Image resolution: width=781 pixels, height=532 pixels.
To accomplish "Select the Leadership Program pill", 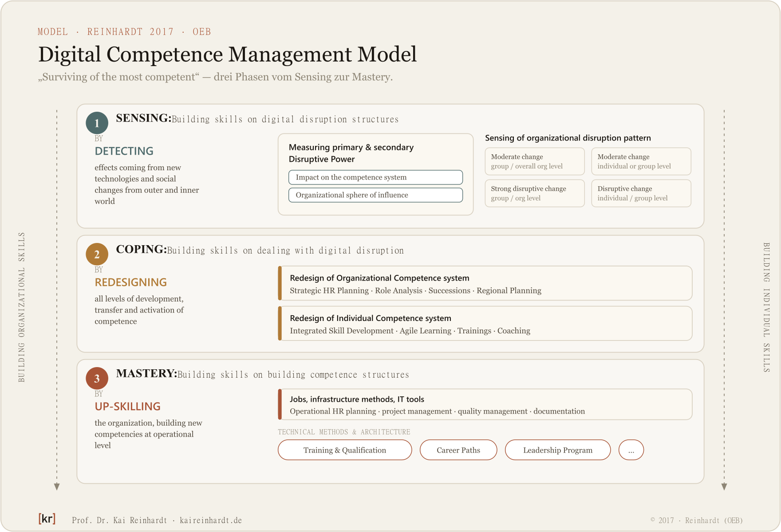I will (x=558, y=450).
